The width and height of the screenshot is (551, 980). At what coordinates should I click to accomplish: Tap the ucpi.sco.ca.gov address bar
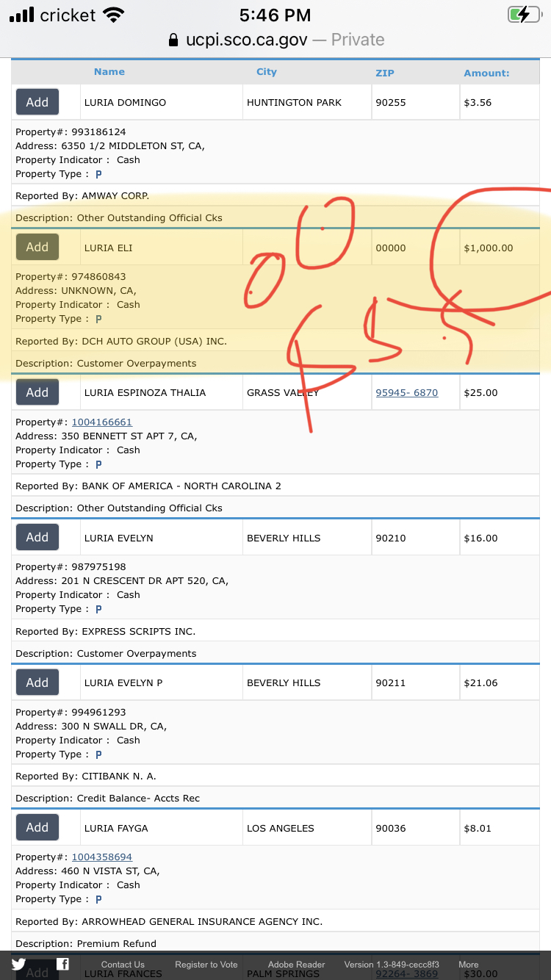[275, 40]
